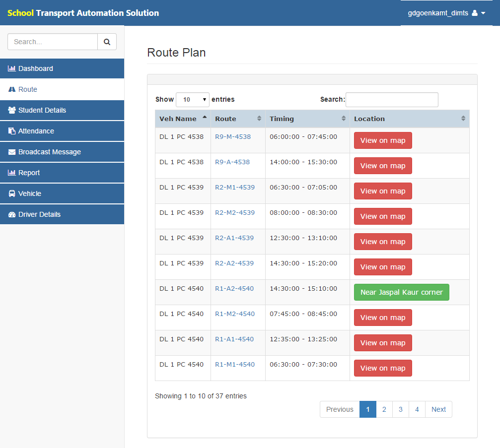Viewport: 500px width, 448px height.
Task: Open the gdgoenkamt_dimts account dropdown caret
Action: click(x=483, y=13)
